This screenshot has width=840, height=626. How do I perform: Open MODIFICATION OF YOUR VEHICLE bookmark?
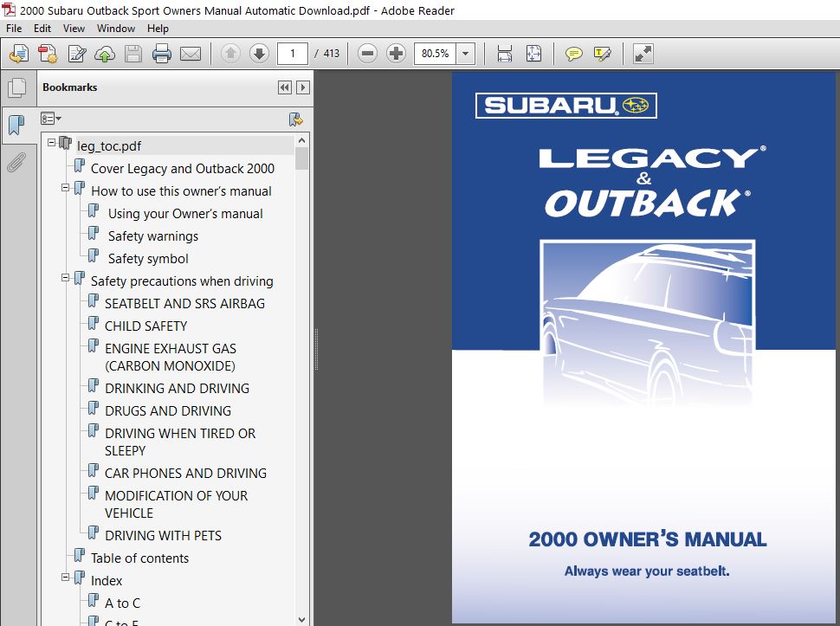coord(177,505)
